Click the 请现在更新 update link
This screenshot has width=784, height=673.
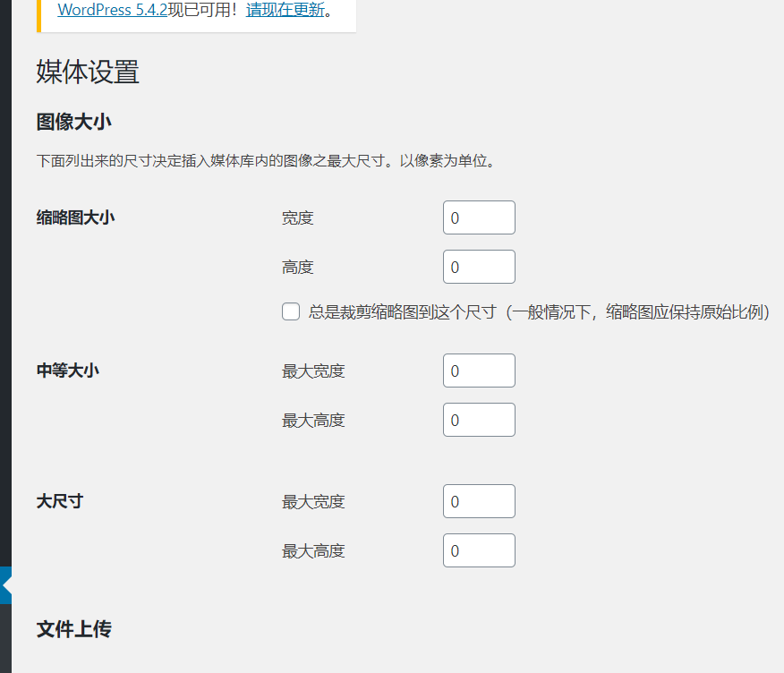coord(285,10)
